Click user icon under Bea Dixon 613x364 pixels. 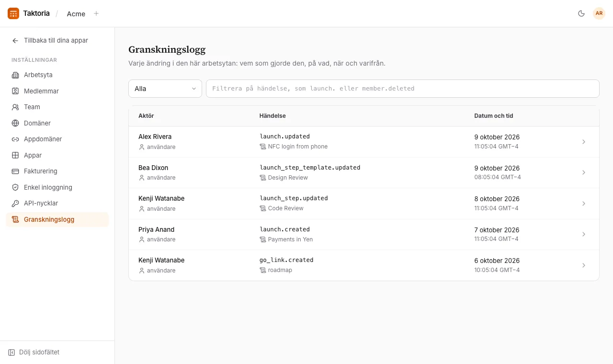point(142,178)
